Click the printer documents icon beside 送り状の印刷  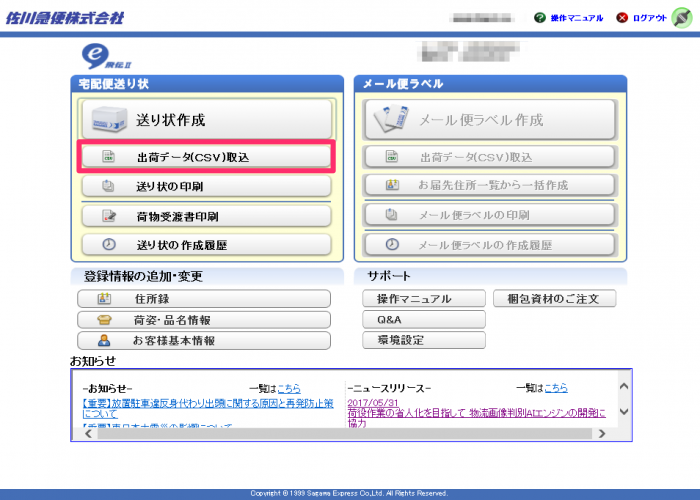pos(108,185)
